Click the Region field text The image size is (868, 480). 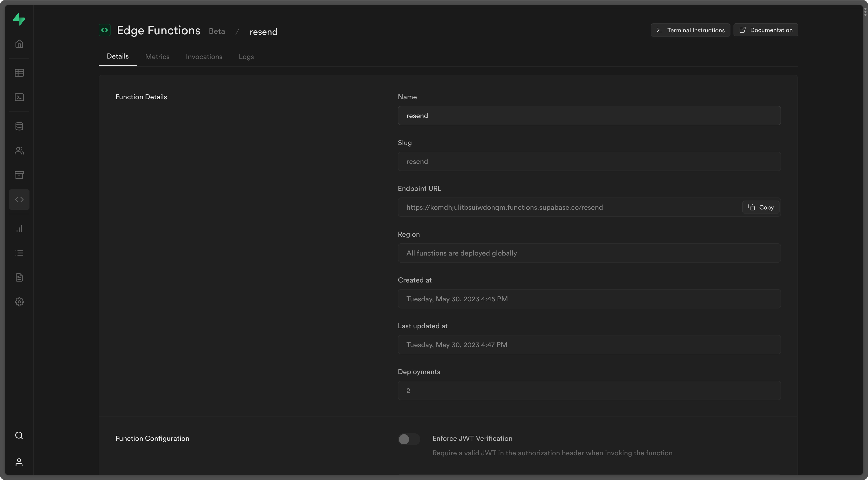[x=589, y=253]
